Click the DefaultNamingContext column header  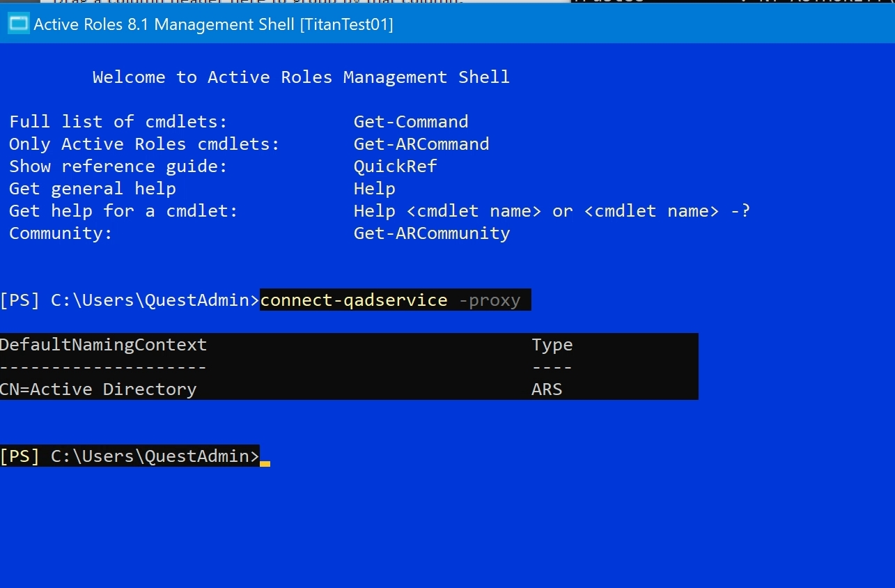click(x=103, y=345)
